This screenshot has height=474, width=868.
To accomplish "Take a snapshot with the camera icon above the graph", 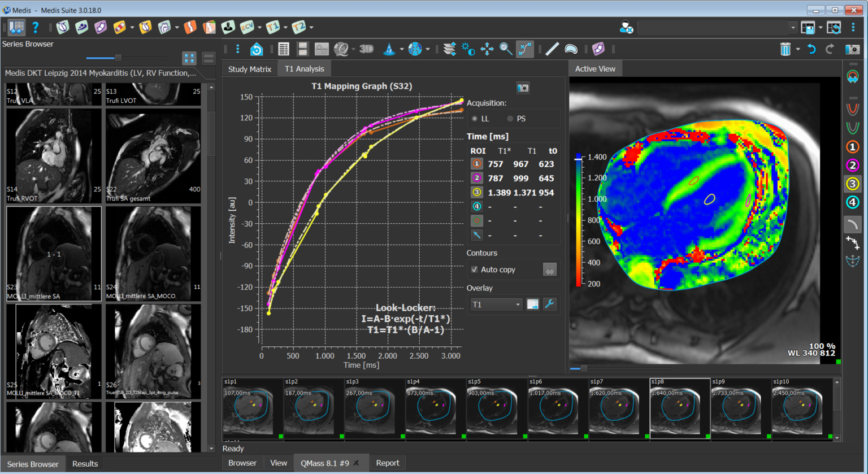I will (523, 88).
